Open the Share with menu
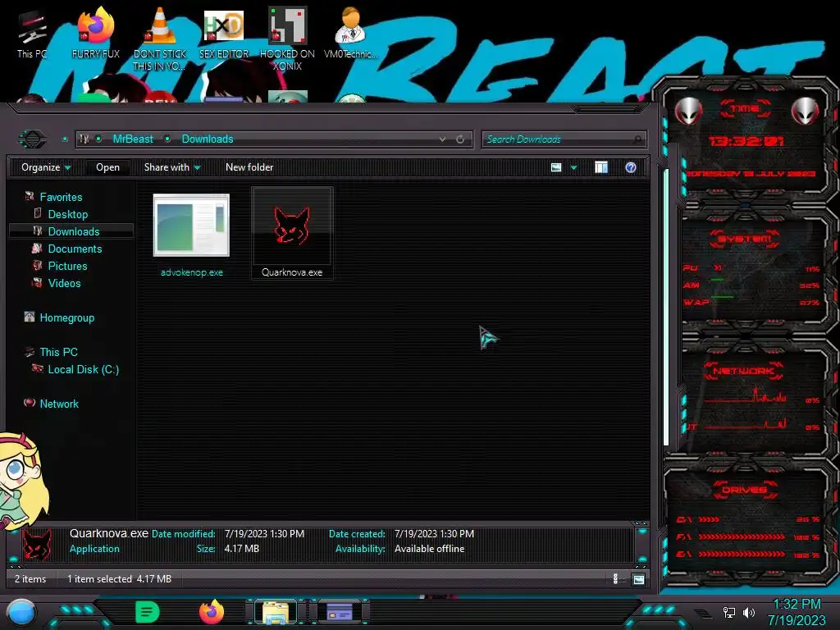This screenshot has width=840, height=630. pos(172,167)
